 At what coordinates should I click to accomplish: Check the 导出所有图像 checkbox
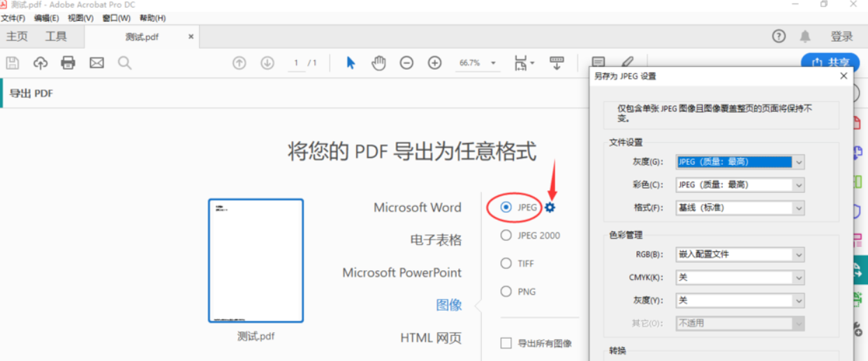[x=506, y=343]
